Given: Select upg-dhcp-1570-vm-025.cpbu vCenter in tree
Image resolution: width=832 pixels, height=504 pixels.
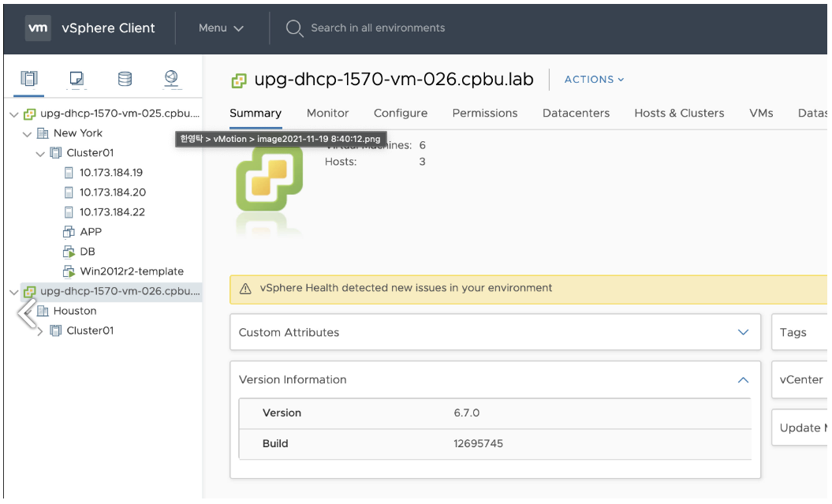Looking at the screenshot, I should coord(120,114).
